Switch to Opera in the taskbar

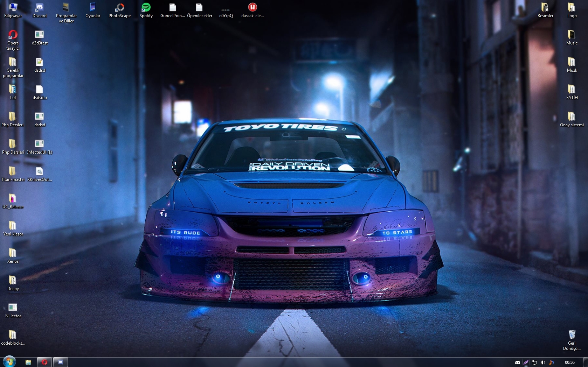pos(44,362)
